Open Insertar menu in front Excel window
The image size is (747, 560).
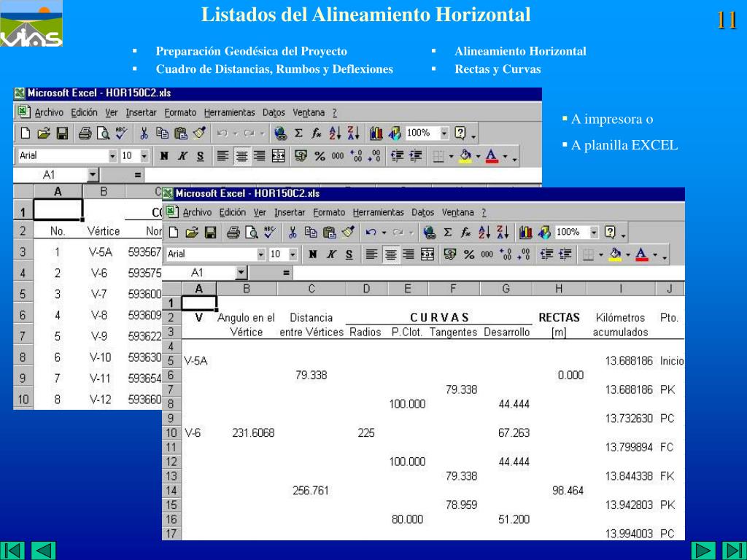(x=290, y=212)
